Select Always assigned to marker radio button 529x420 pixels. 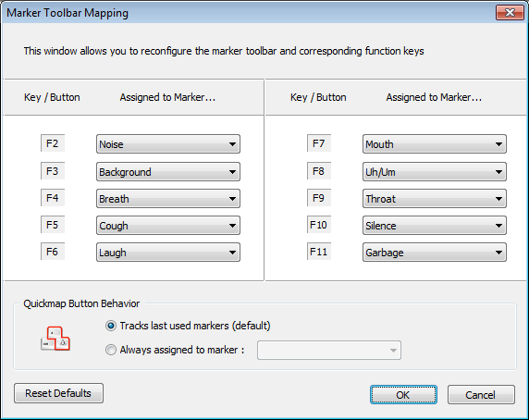pos(111,350)
